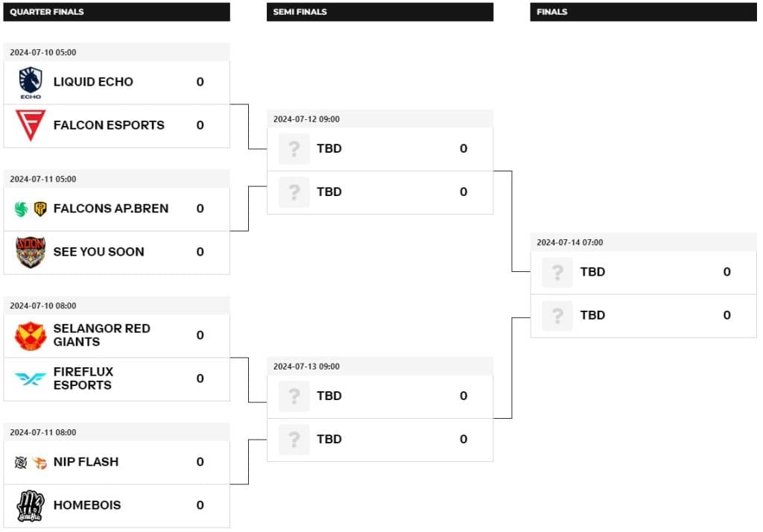Click the Selangor Red Giants crest logo

(29, 335)
